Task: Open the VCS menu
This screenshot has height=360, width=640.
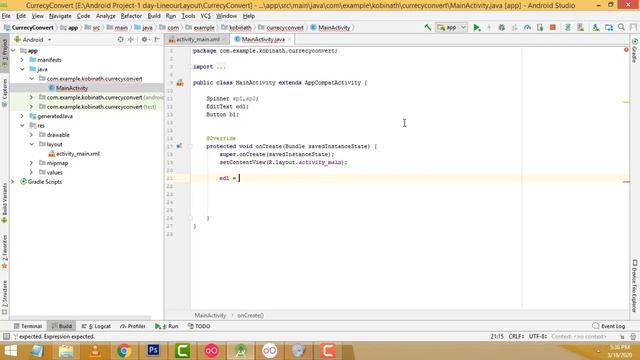Action: [x=205, y=16]
